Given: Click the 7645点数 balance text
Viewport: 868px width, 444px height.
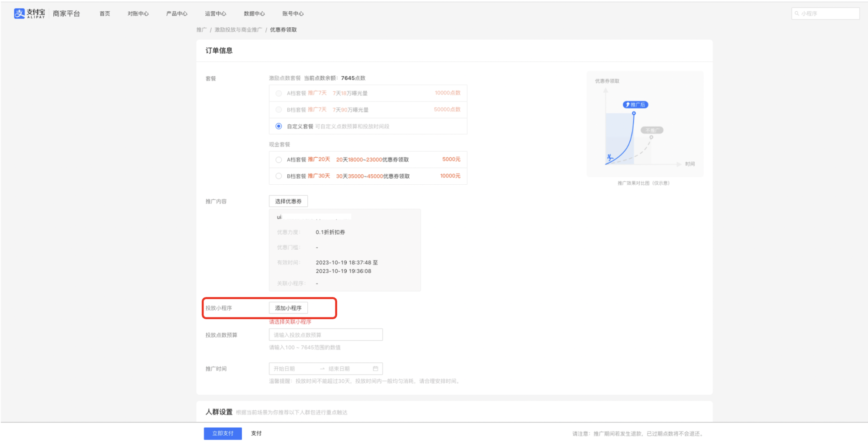Looking at the screenshot, I should coord(353,78).
